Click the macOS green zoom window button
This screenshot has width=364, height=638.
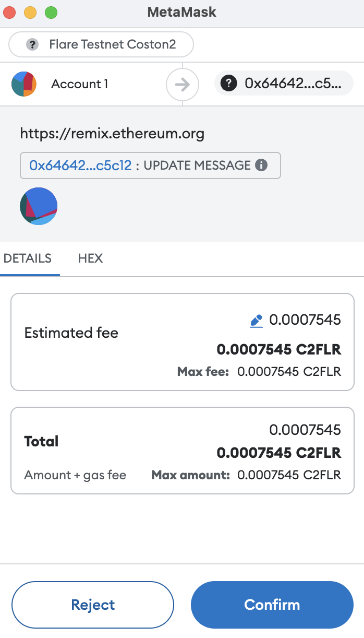(x=51, y=13)
